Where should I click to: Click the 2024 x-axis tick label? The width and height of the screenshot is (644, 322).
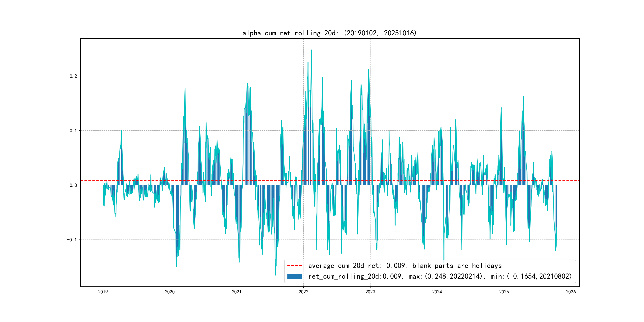click(437, 292)
